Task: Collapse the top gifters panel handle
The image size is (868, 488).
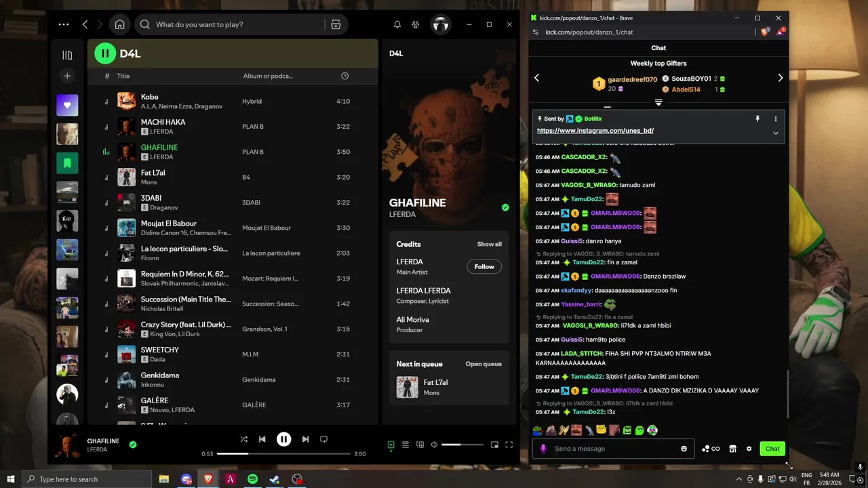Action: pyautogui.click(x=658, y=102)
